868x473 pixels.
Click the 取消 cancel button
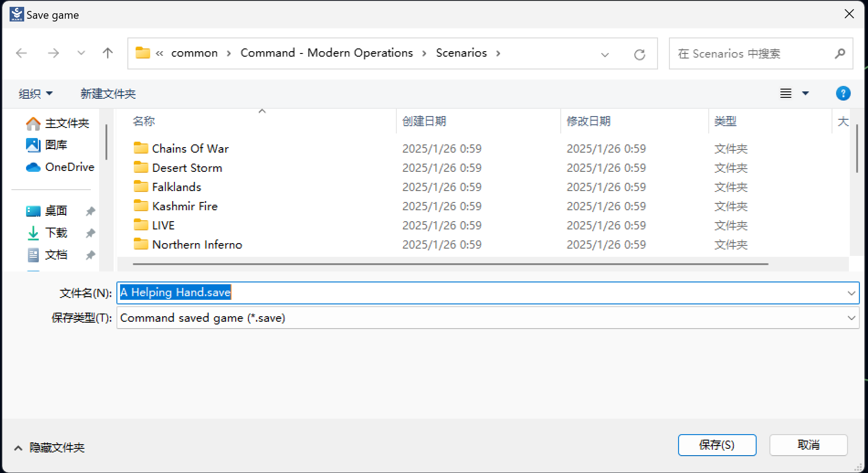(808, 445)
